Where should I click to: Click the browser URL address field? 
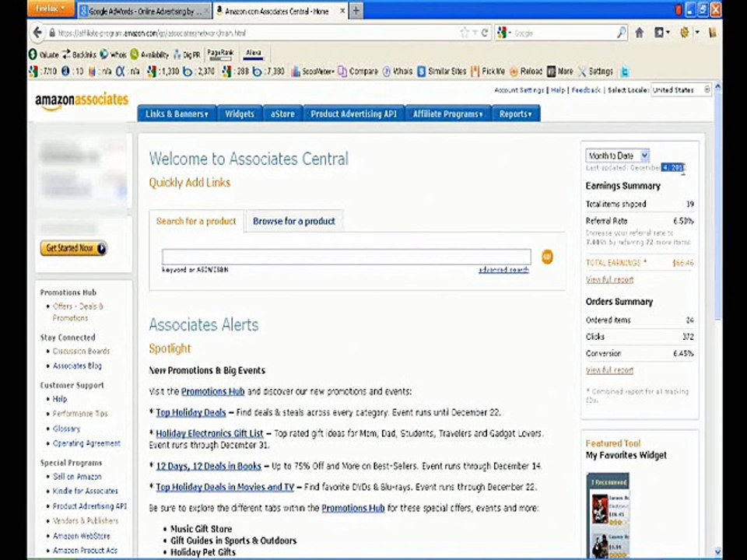pos(258,33)
